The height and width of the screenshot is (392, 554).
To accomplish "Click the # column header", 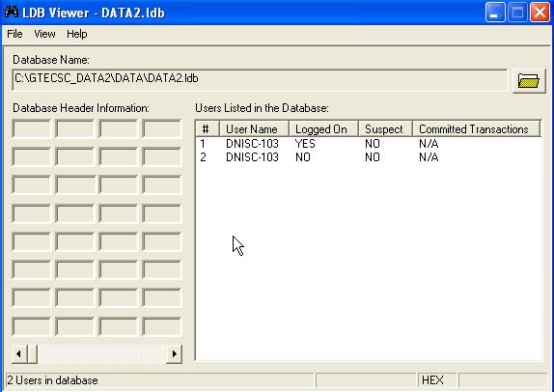I will coord(208,129).
